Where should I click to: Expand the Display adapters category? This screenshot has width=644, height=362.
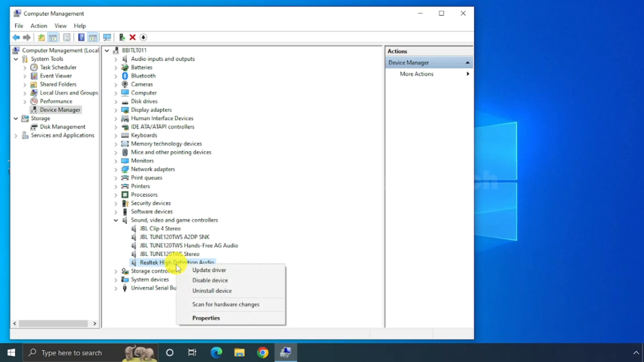pos(116,110)
